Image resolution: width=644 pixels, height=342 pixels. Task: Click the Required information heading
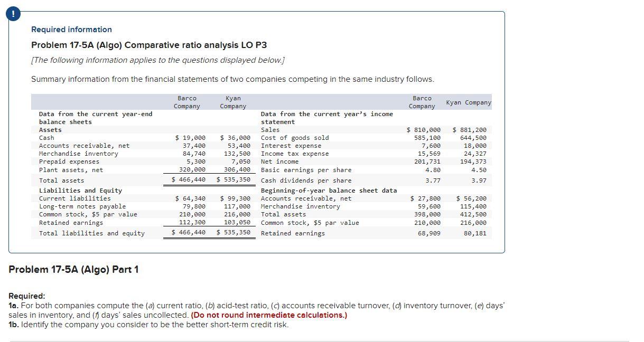pyautogui.click(x=71, y=29)
